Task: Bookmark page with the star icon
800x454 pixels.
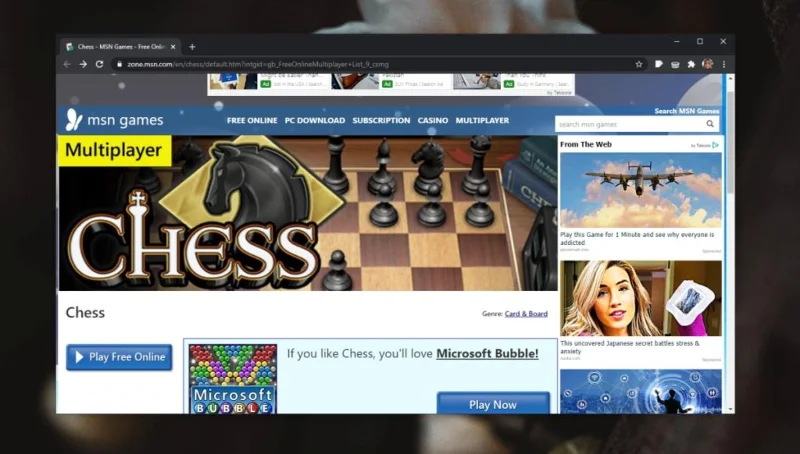Action: pyautogui.click(x=639, y=64)
